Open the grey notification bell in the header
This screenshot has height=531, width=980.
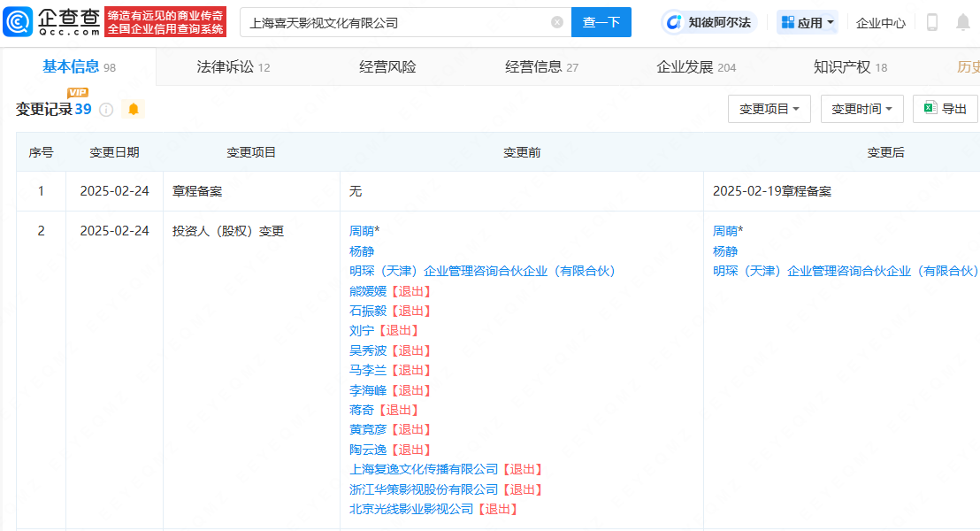click(x=963, y=22)
